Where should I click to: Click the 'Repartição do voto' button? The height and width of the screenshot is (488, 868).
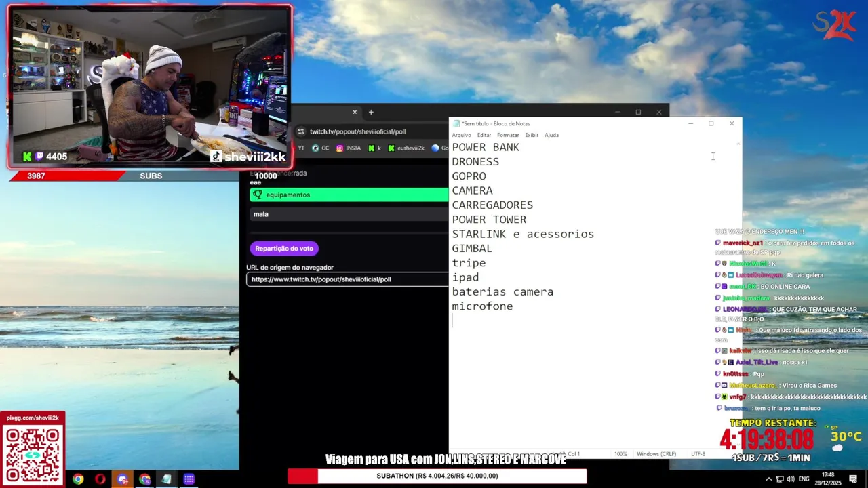click(284, 249)
